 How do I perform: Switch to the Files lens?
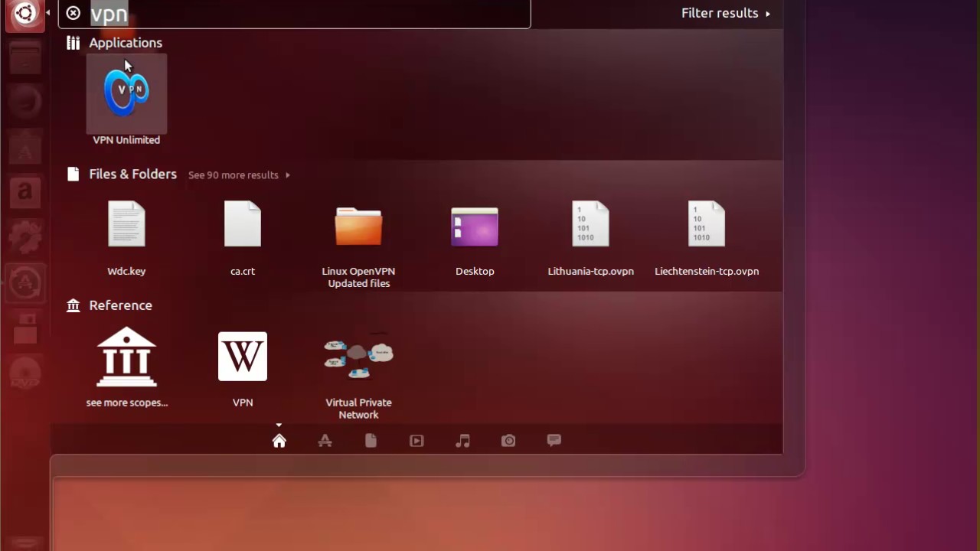pos(371,441)
